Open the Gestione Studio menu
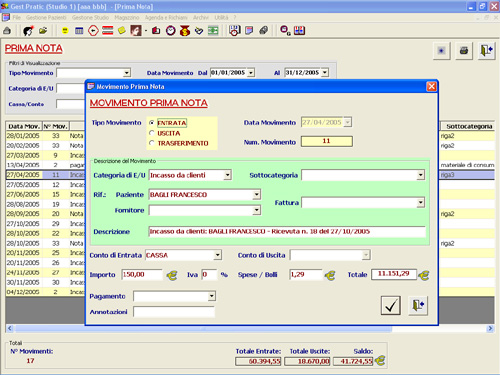Viewport: 500px width, 375px height. click(90, 17)
